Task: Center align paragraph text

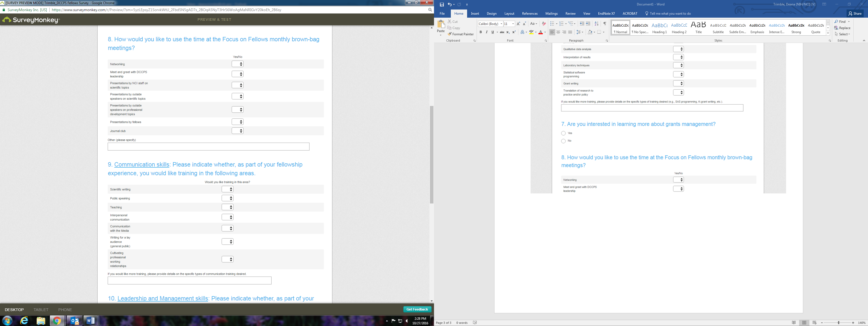Action: (x=558, y=32)
